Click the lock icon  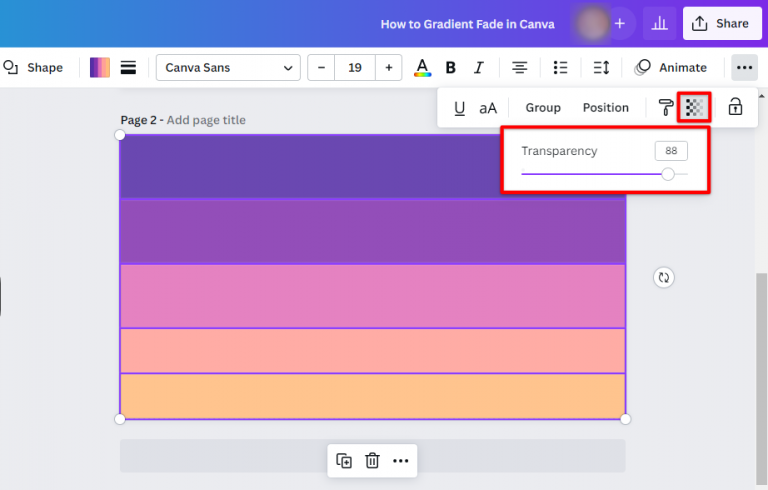pos(735,108)
